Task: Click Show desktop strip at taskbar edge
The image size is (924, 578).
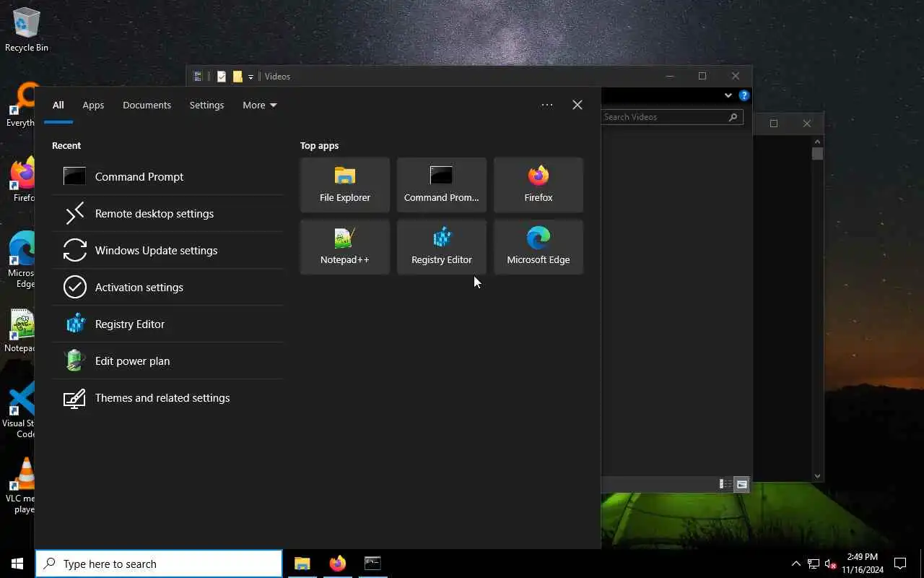Action: 922,564
